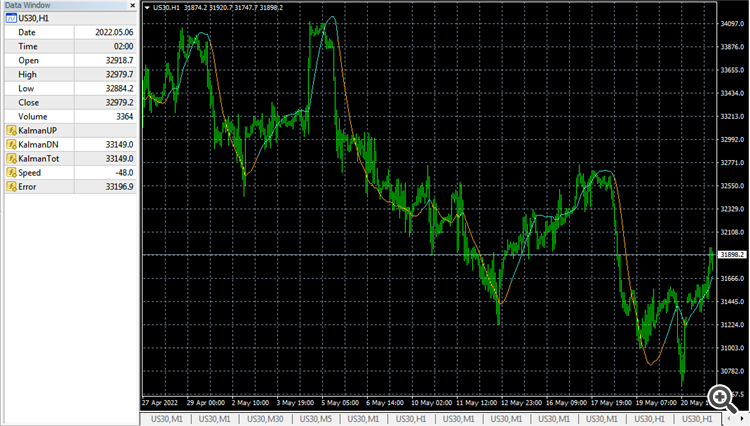The image size is (750, 426).
Task: Select the High value 32979.7
Action: click(119, 75)
